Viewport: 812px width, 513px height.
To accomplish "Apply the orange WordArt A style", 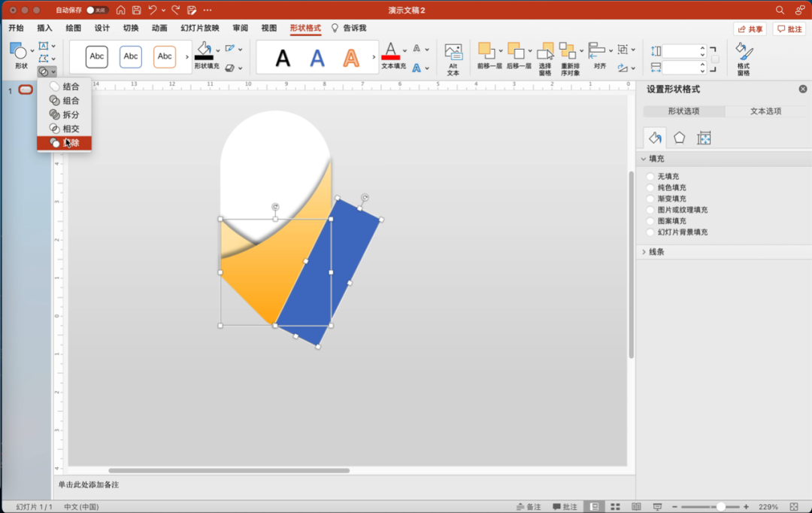I will click(x=350, y=57).
